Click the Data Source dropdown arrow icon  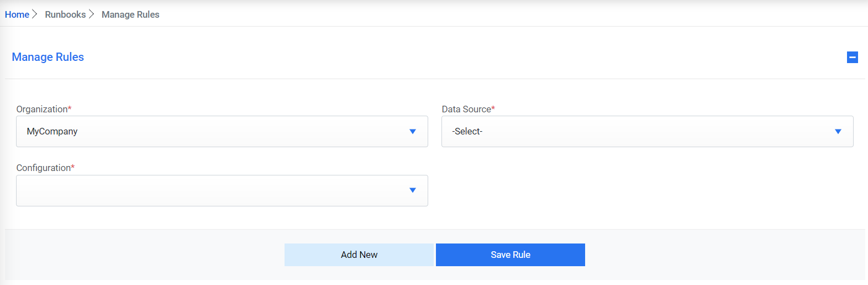coord(838,132)
